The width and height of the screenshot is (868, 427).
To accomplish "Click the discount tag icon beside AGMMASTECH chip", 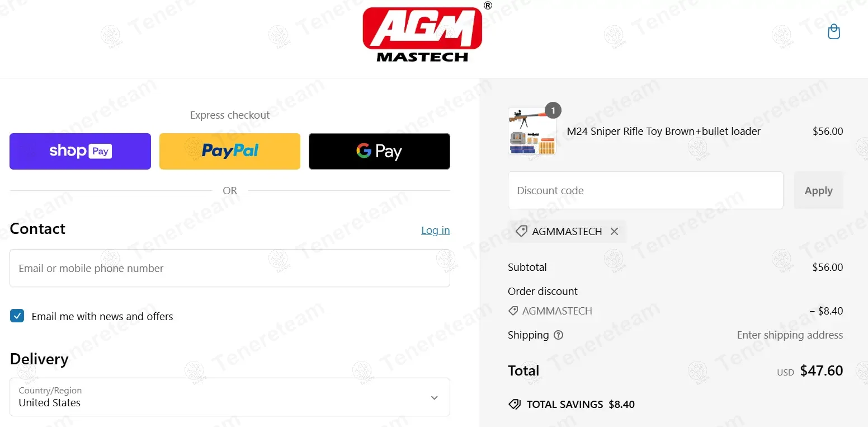I will coord(521,231).
